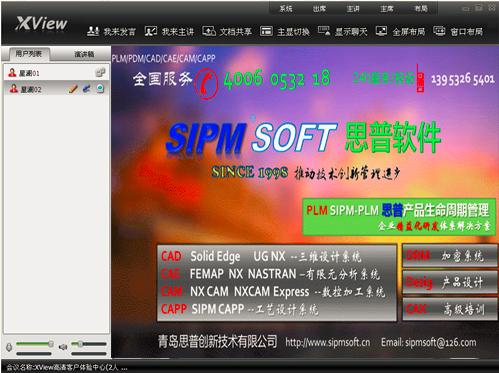The image size is (499, 373).
Task: Click the sipmsoft@126.com email in the slide
Action: point(441,342)
